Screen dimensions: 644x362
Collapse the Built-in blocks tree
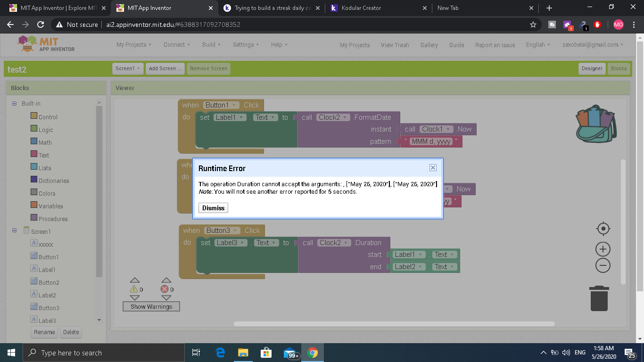pyautogui.click(x=15, y=103)
